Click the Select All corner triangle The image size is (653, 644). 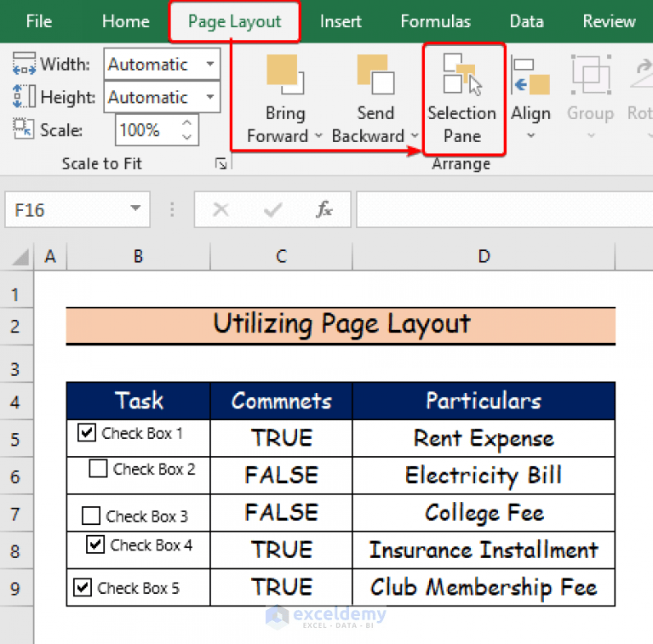click(19, 257)
